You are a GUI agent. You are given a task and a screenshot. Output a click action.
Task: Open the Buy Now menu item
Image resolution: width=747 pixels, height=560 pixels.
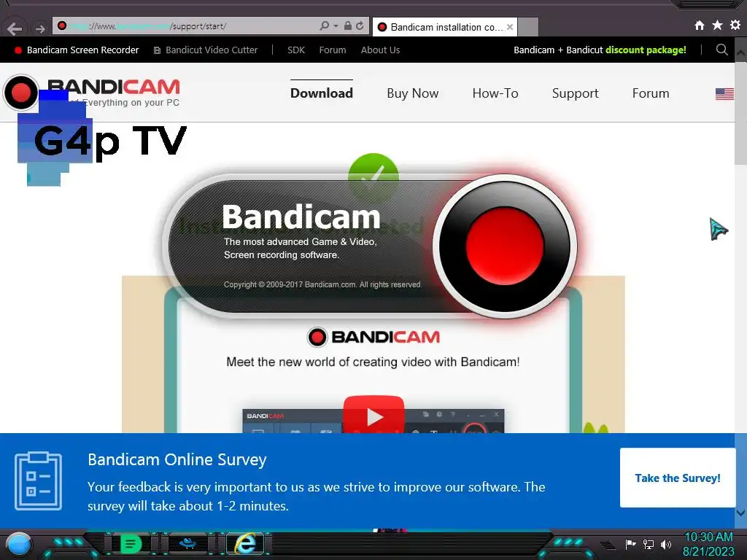click(413, 93)
